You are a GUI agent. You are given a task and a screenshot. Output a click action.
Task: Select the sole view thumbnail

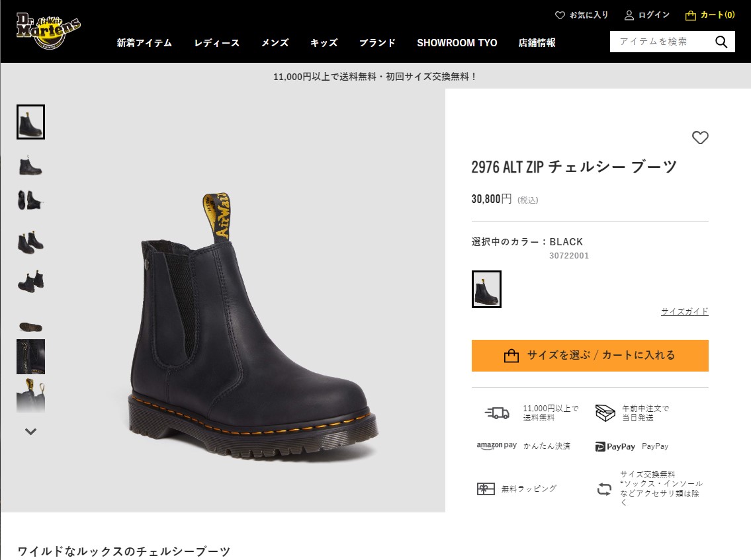(x=30, y=327)
